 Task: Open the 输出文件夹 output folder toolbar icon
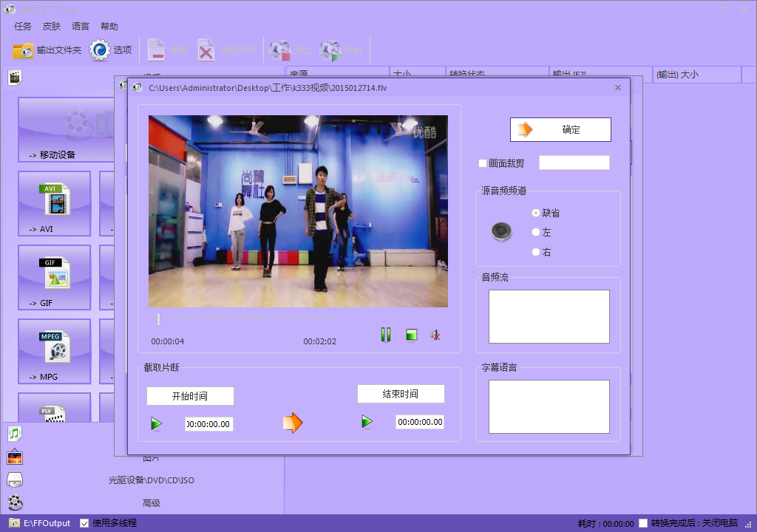(x=24, y=50)
